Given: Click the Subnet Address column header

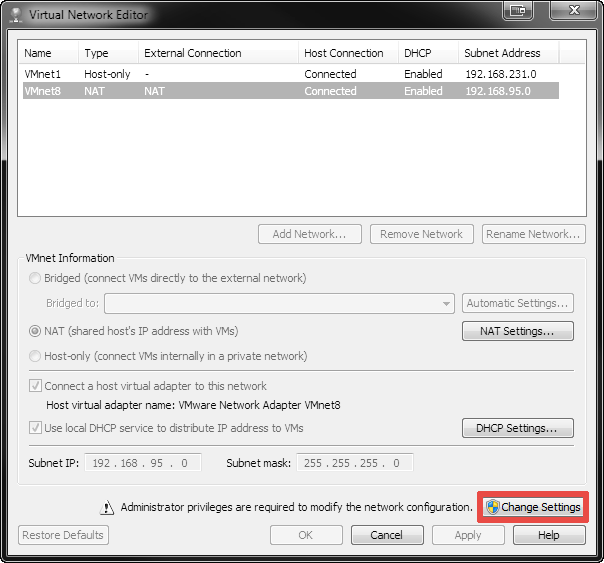Looking at the screenshot, I should pyautogui.click(x=508, y=53).
